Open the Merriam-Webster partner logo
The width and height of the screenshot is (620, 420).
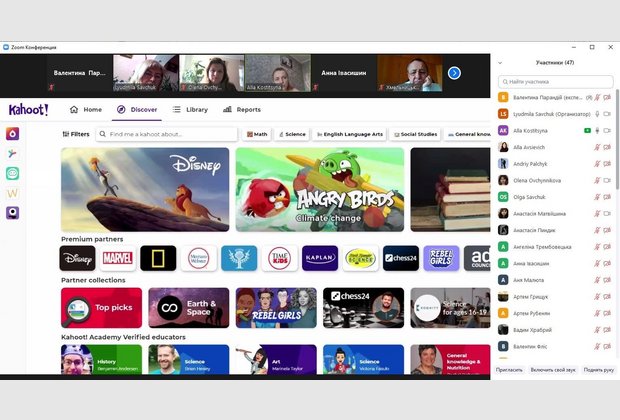click(198, 258)
